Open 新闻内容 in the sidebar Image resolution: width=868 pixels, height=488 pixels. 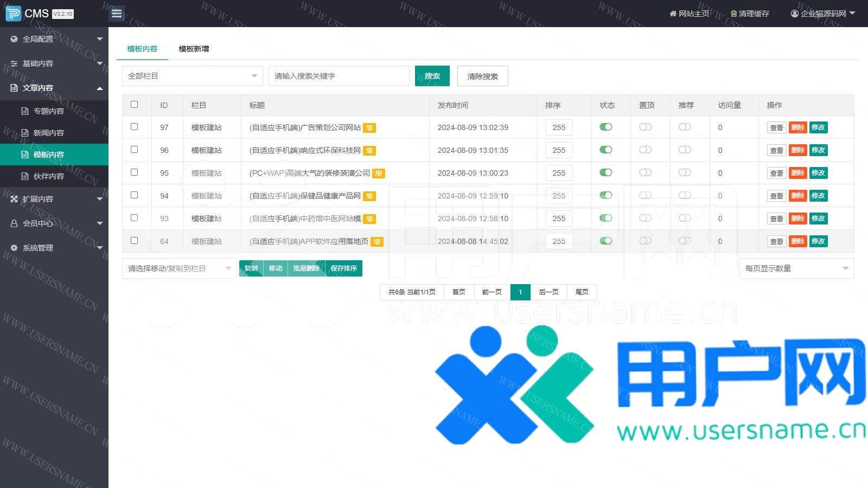click(48, 133)
